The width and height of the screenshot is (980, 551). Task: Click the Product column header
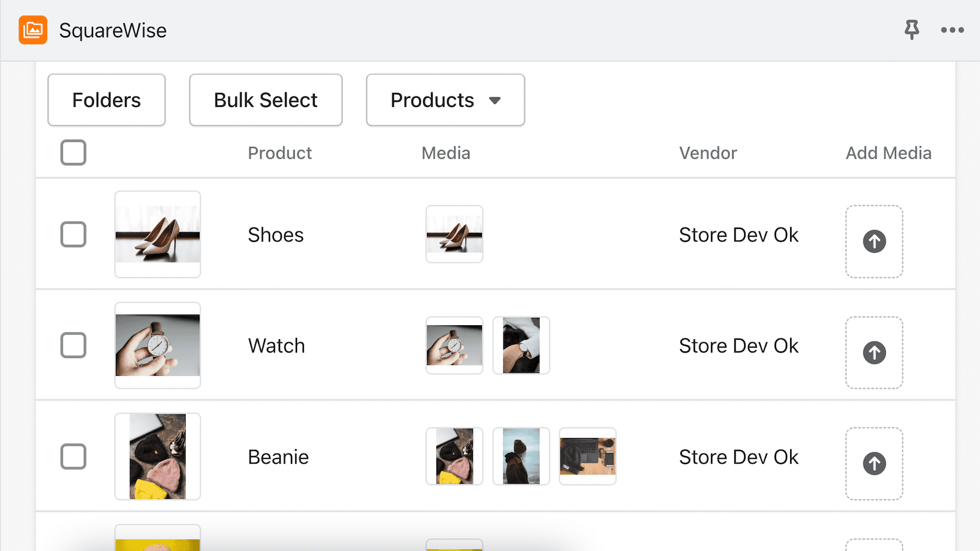tap(279, 152)
